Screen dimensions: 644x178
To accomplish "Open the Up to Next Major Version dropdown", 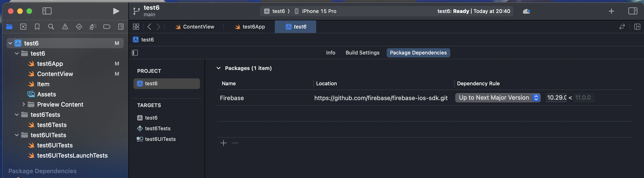I will [498, 98].
